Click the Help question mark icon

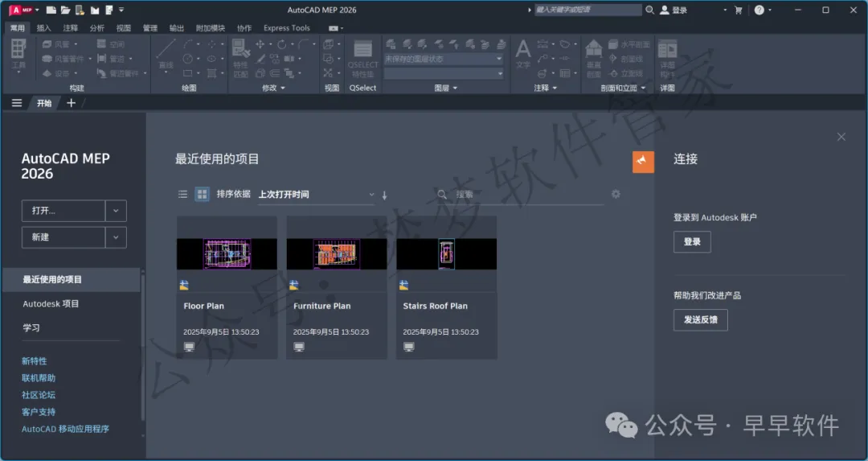click(759, 10)
